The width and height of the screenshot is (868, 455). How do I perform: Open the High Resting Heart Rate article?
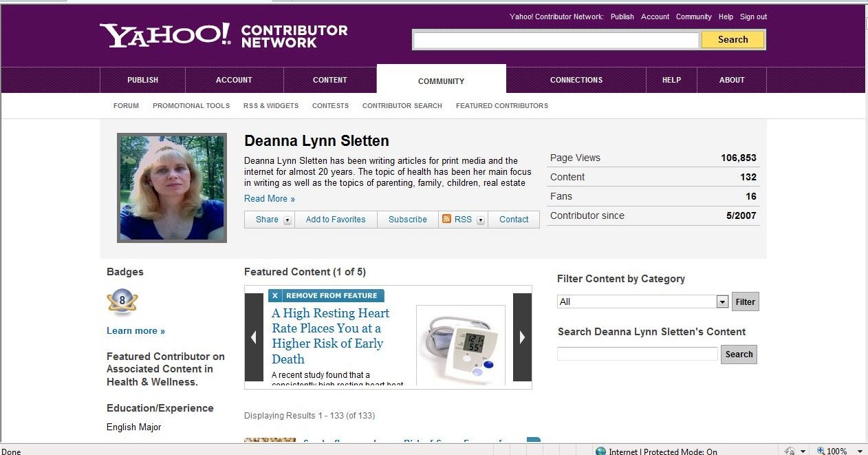330,336
